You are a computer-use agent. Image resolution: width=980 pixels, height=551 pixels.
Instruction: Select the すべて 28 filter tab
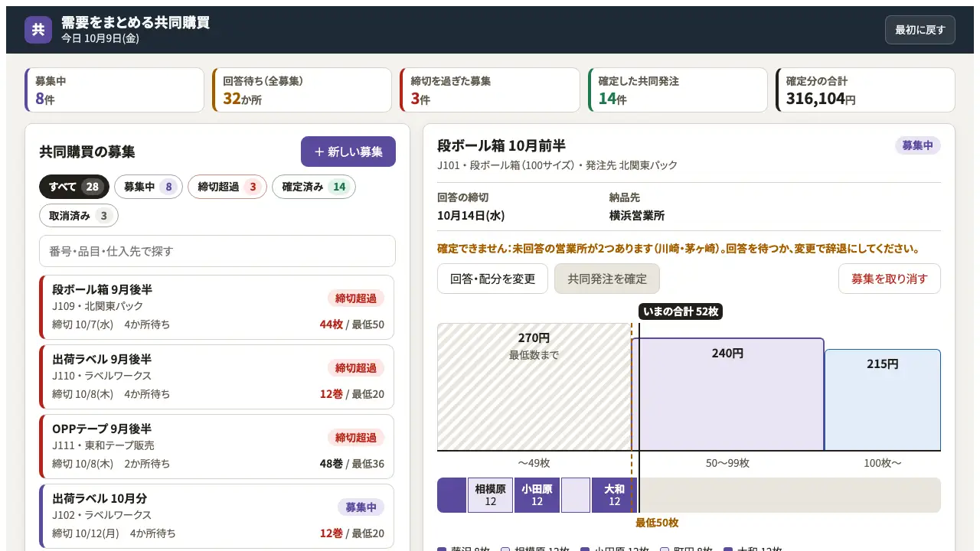pyautogui.click(x=74, y=187)
